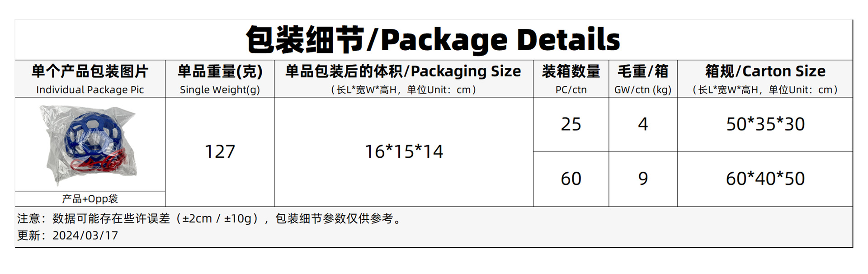Select the update date 2024/03/17

point(85,236)
